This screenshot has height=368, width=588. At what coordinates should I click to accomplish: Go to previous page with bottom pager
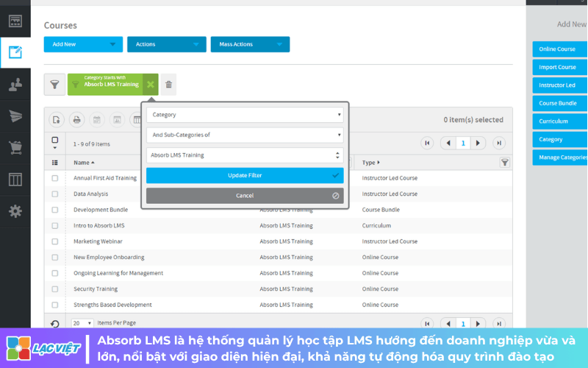point(448,323)
